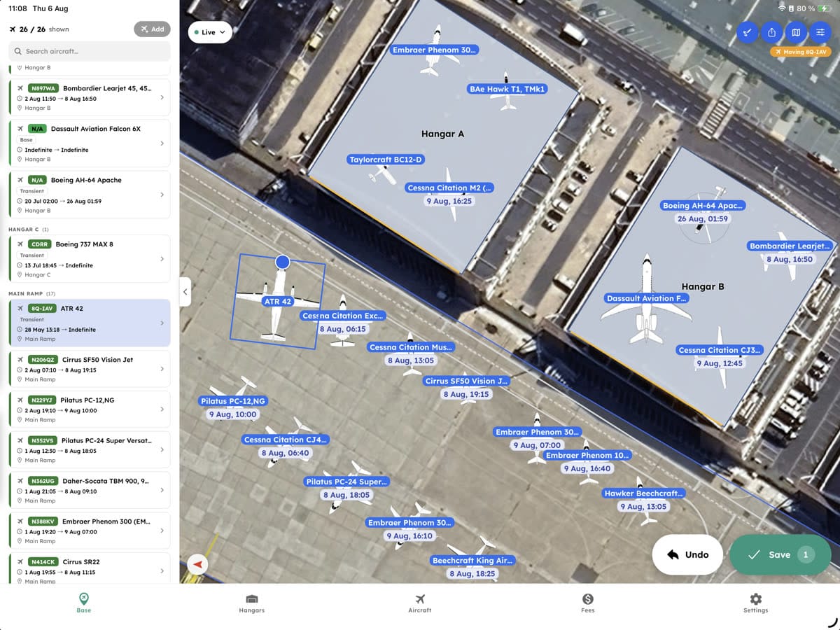The height and width of the screenshot is (630, 840).
Task: Select the Bombardier Learjet... map label
Action: point(790,246)
